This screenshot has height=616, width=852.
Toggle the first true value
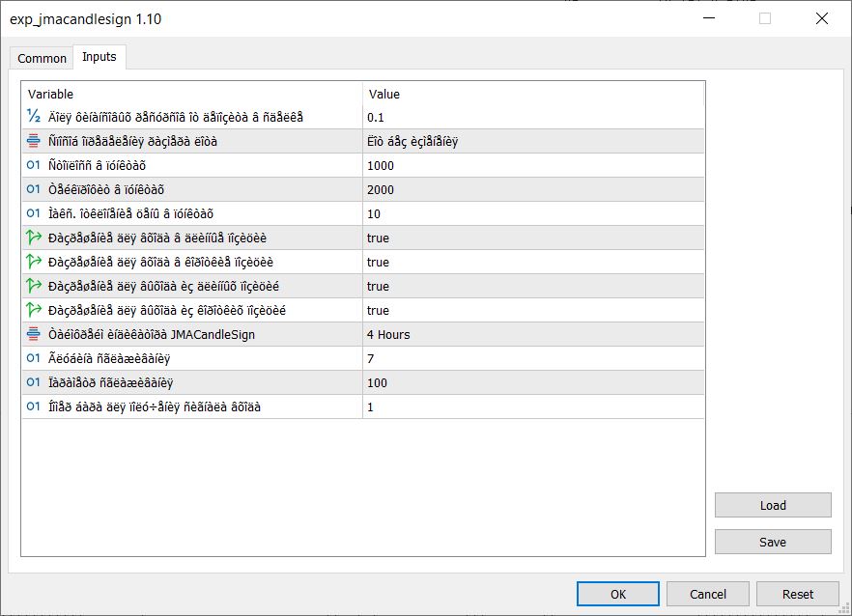(x=533, y=238)
